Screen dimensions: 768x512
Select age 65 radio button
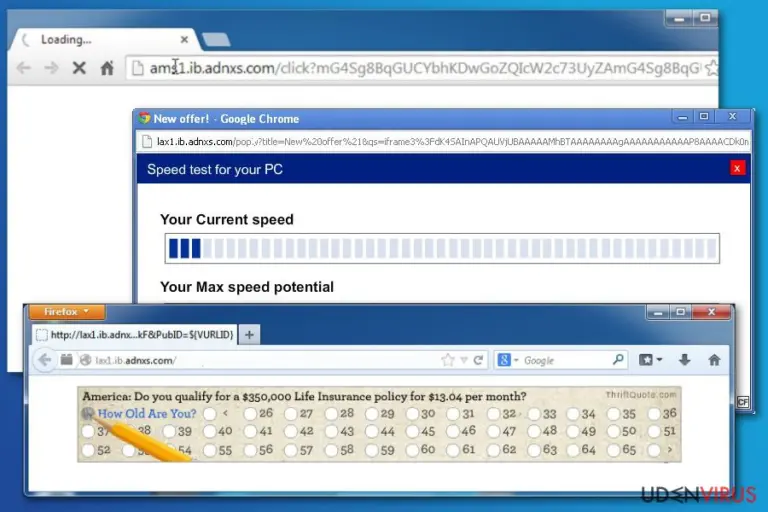[613, 451]
